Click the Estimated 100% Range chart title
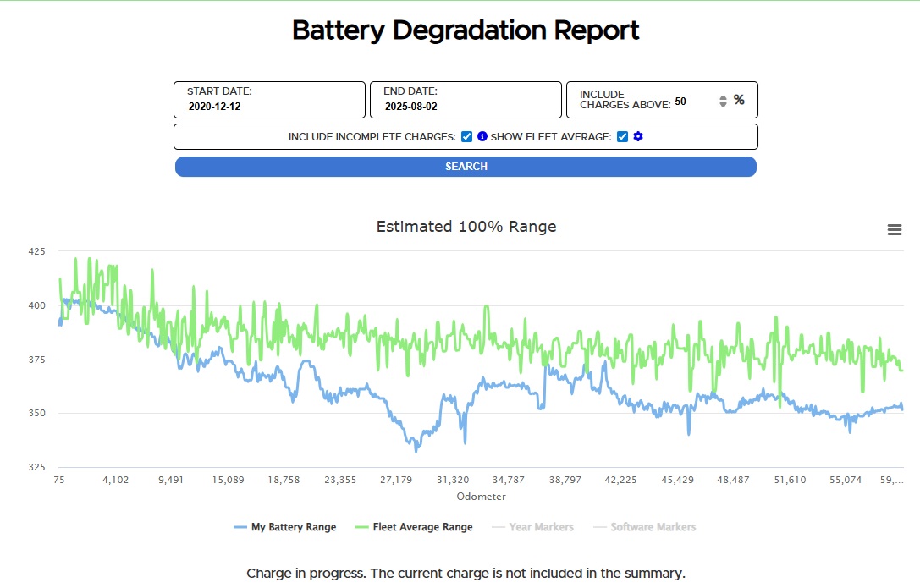920x588 pixels. (x=466, y=227)
